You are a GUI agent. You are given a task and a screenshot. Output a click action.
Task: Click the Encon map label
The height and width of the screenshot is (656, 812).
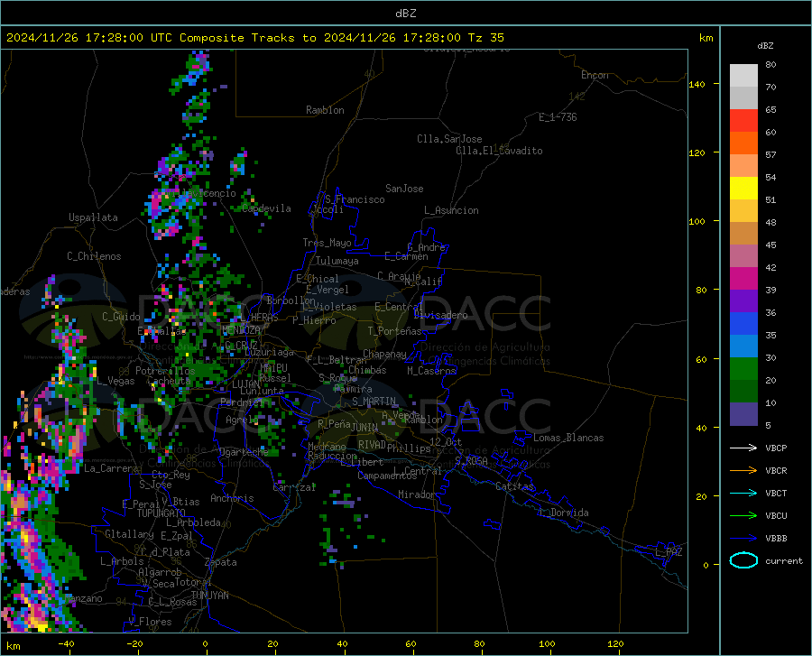[595, 75]
